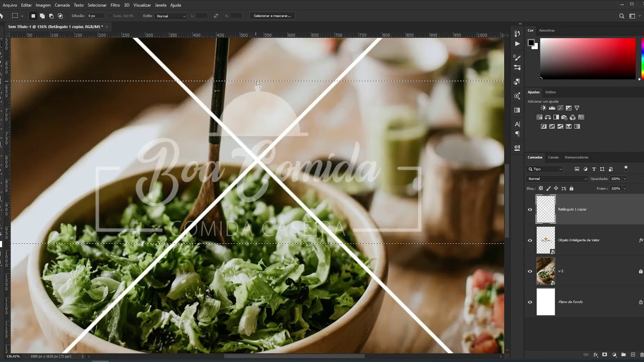Expand the Preen. fill dropdown arrow
The height and width of the screenshot is (362, 644).
coord(625,189)
